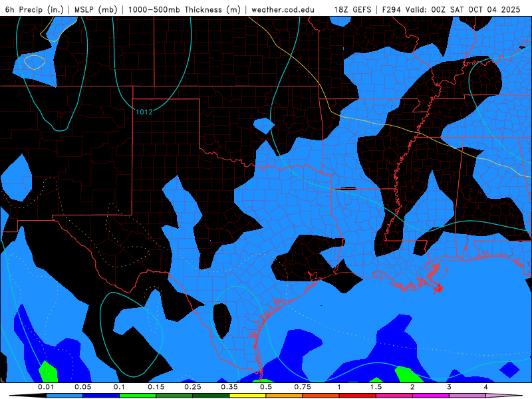Click the '0.75' legend value

tap(303, 387)
